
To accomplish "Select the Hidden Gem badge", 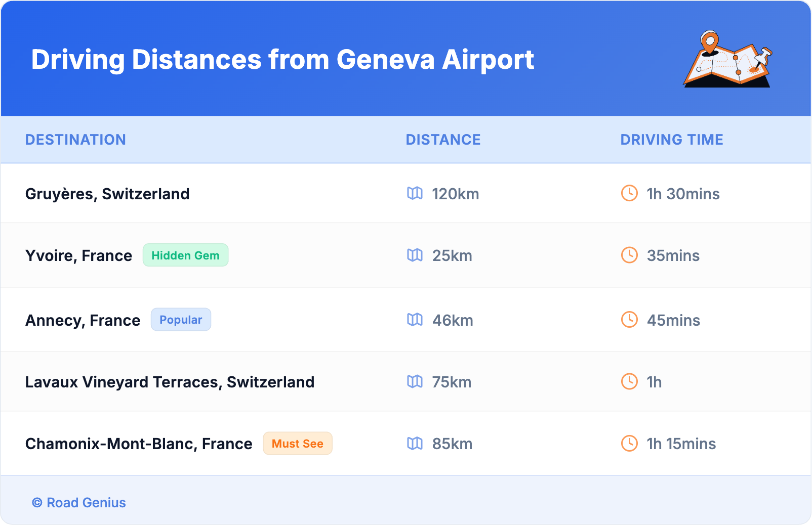I will pyautogui.click(x=185, y=255).
